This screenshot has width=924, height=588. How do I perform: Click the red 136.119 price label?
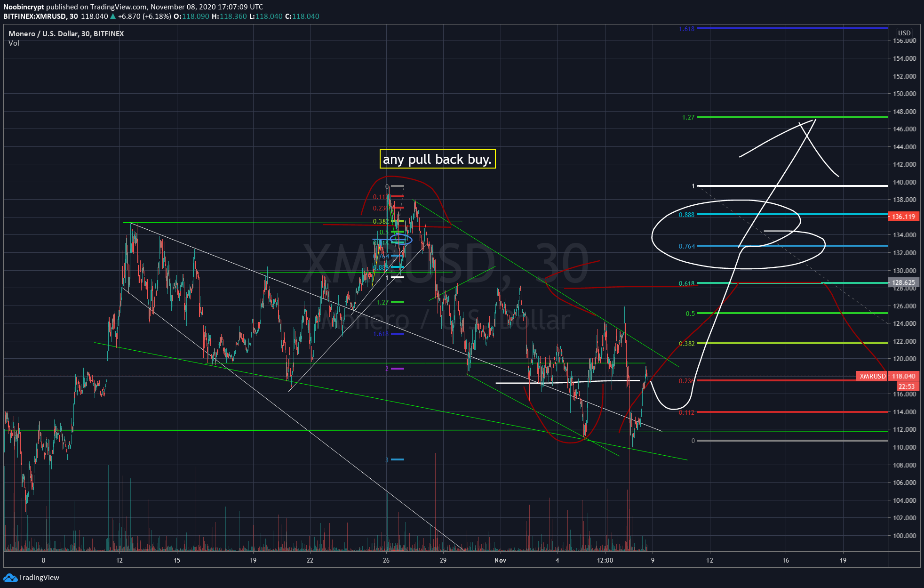click(x=903, y=217)
